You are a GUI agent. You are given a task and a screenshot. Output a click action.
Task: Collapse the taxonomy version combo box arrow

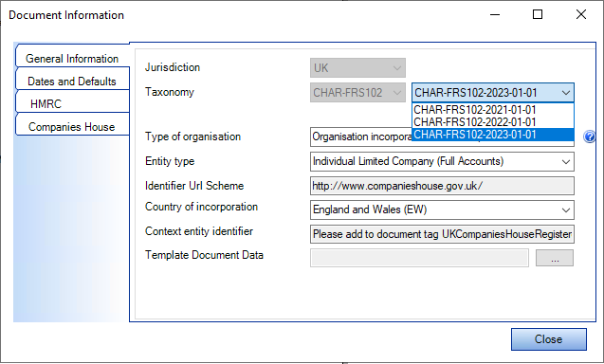(565, 93)
